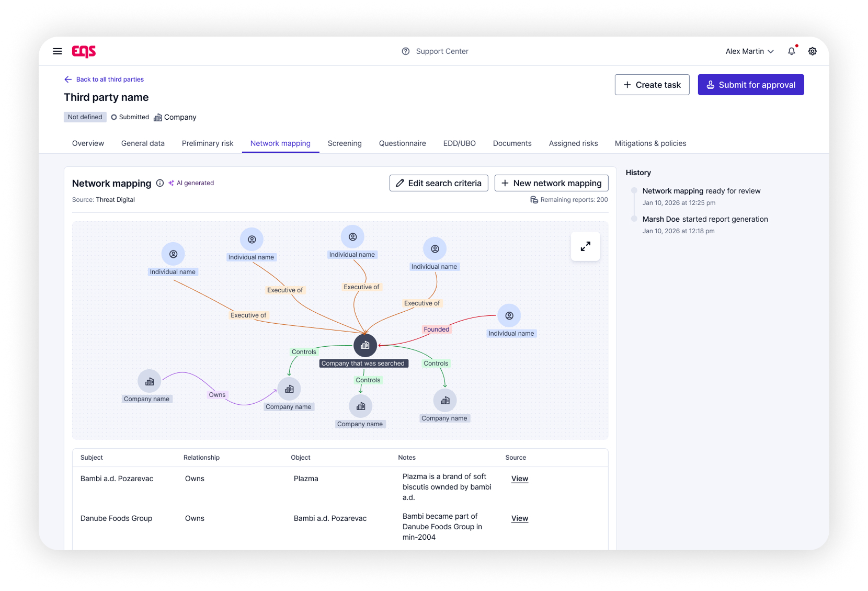Go to the Questionnaire tab

click(x=403, y=143)
